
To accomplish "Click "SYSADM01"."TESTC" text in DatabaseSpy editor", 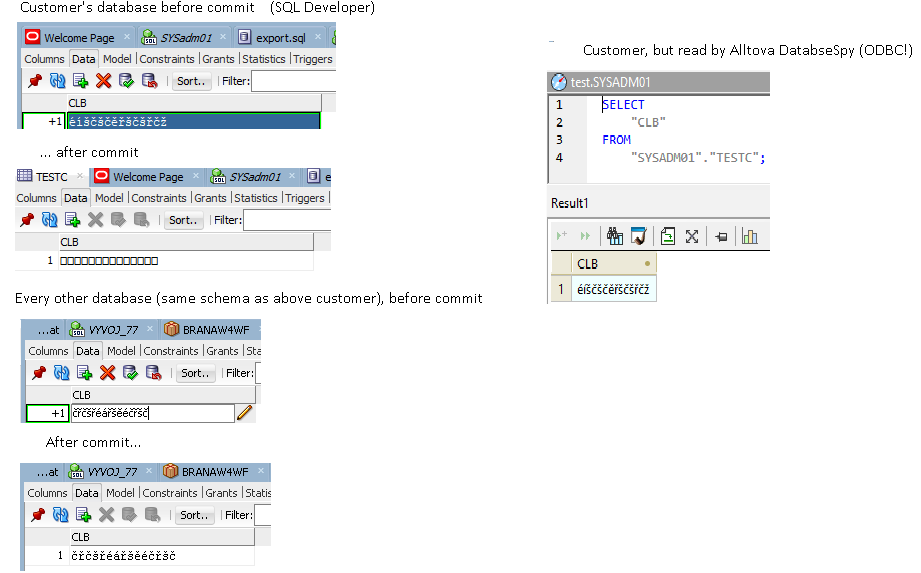I will tap(696, 158).
